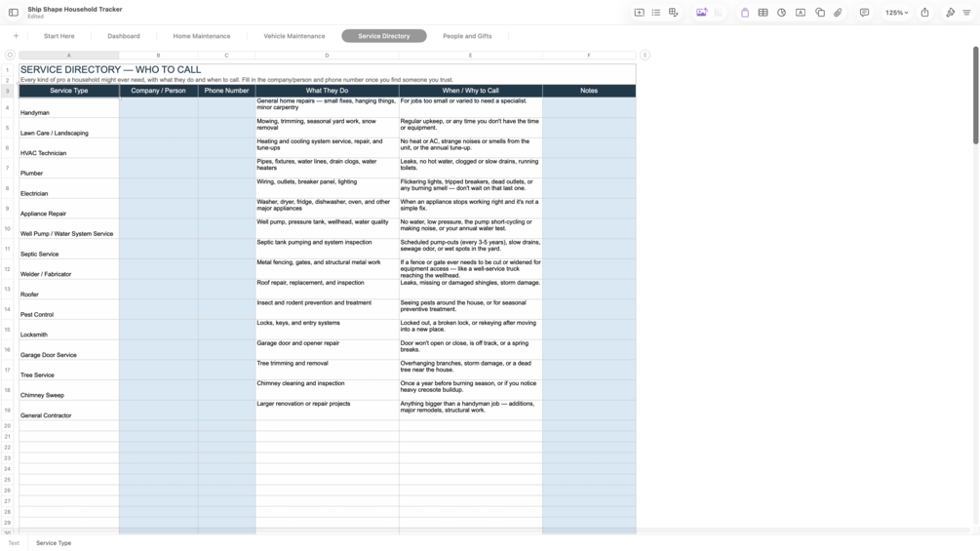Click the Phone Number header cell
This screenshot has width=980, height=551.
[x=226, y=92]
